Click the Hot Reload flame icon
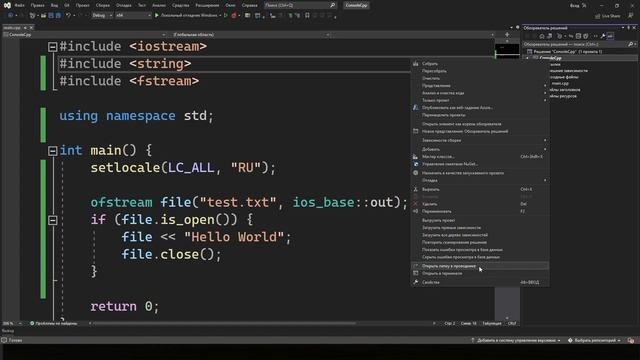 click(x=234, y=16)
